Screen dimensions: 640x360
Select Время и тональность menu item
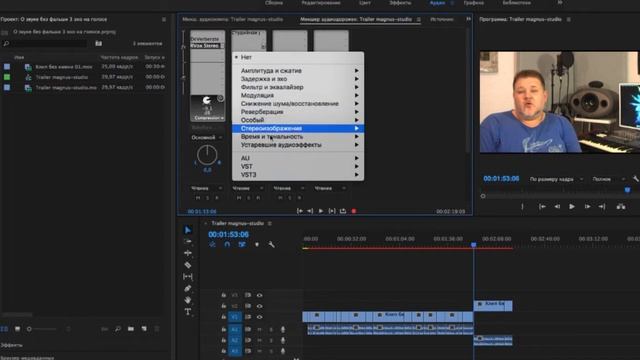[x=298, y=136]
